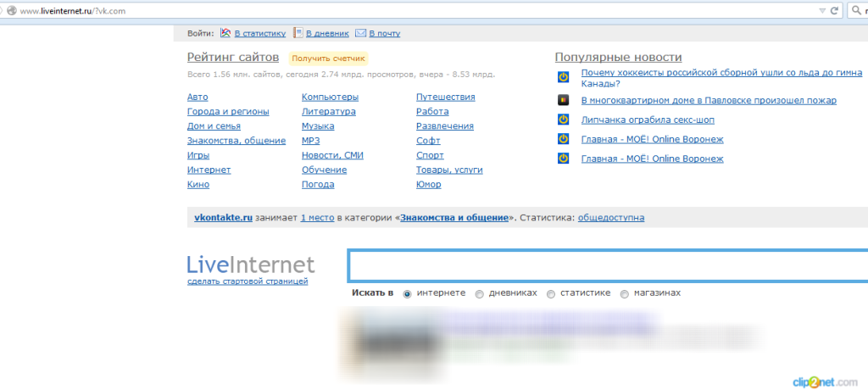Open the 'Компьютеры' category link
This screenshot has height=390, width=868.
coord(330,97)
